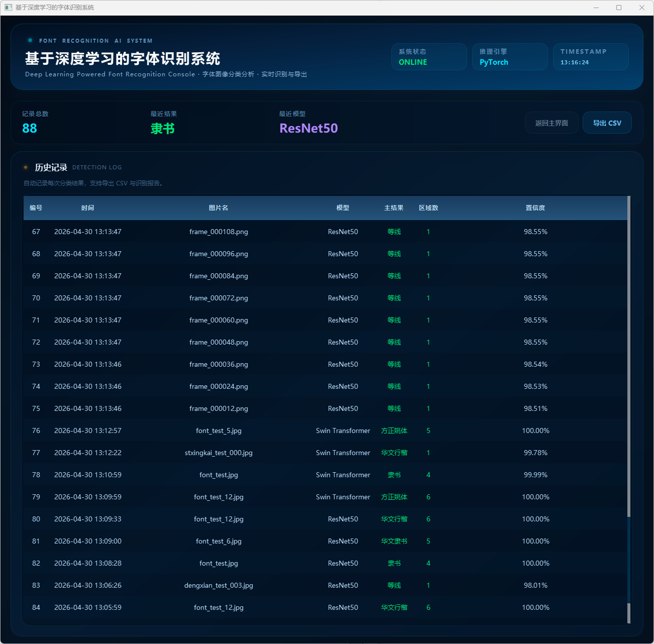Click the 返回主界面 button
654x644 pixels.
click(x=552, y=123)
